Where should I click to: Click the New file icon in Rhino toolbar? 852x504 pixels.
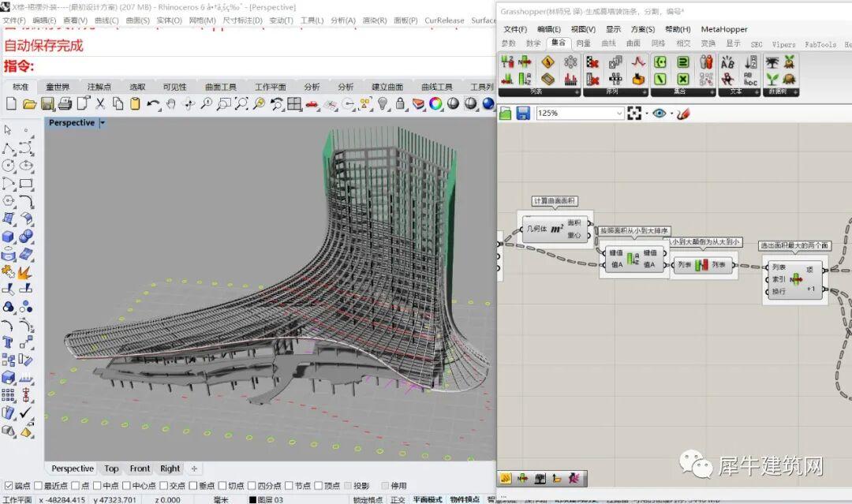11,103
